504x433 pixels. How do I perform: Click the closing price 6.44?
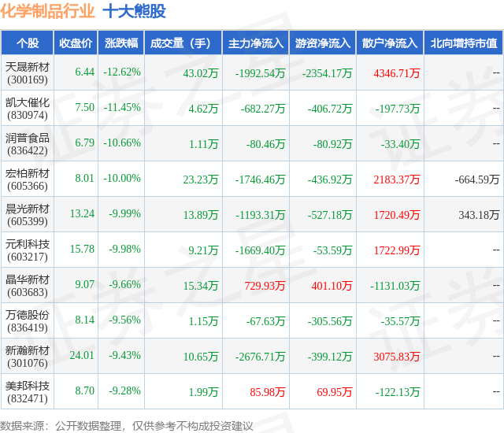coord(84,72)
